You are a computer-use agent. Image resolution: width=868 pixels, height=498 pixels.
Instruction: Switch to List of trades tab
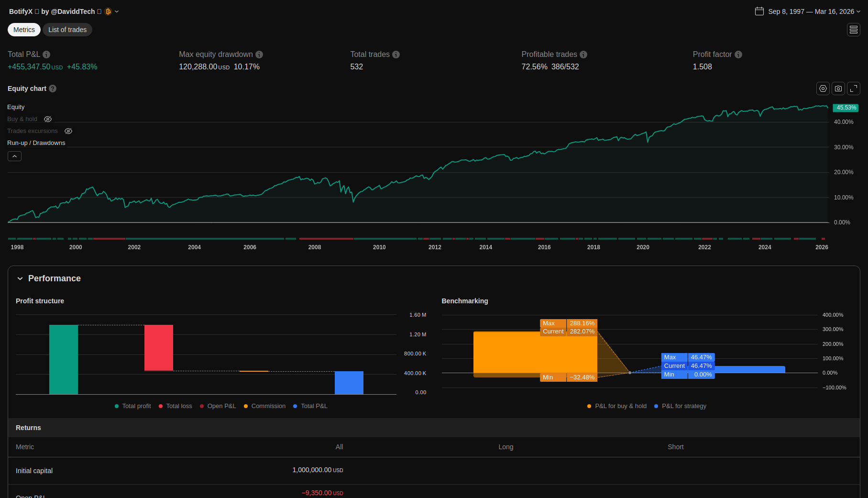coord(67,30)
